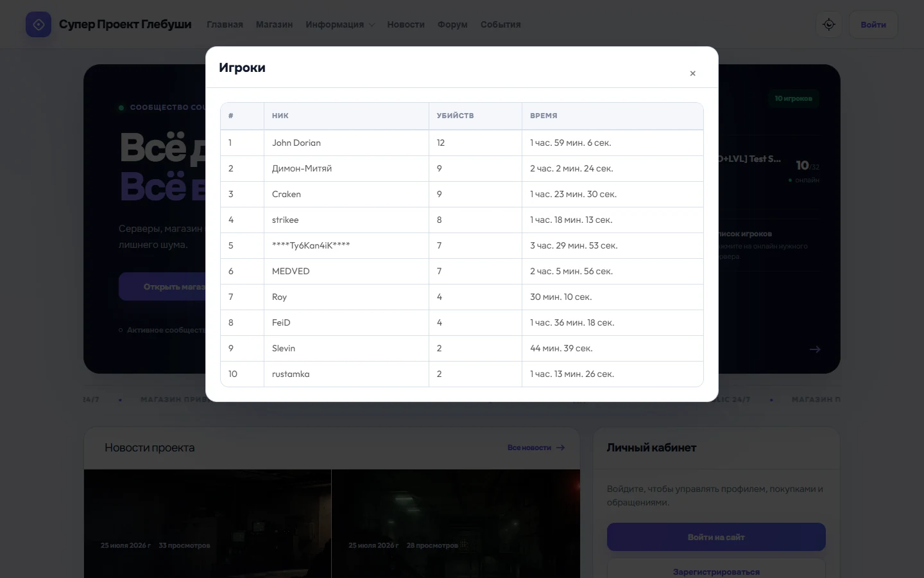Open the События menu item

[501, 24]
